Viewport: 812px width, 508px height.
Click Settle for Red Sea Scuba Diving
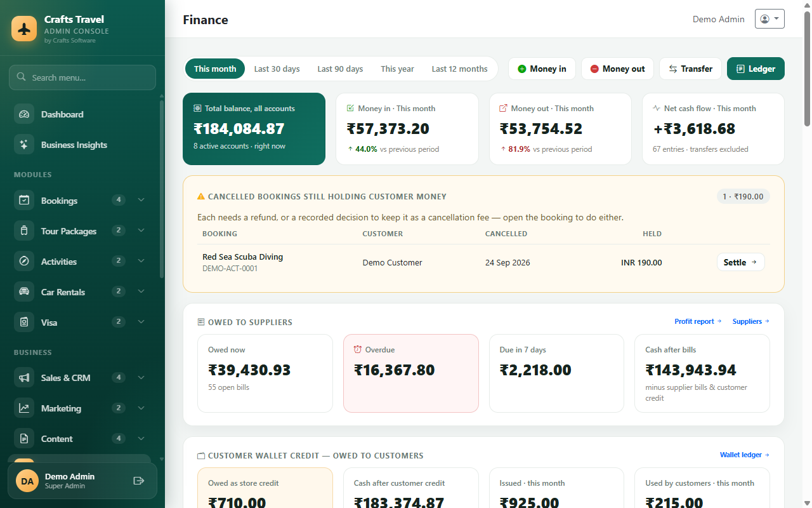740,262
